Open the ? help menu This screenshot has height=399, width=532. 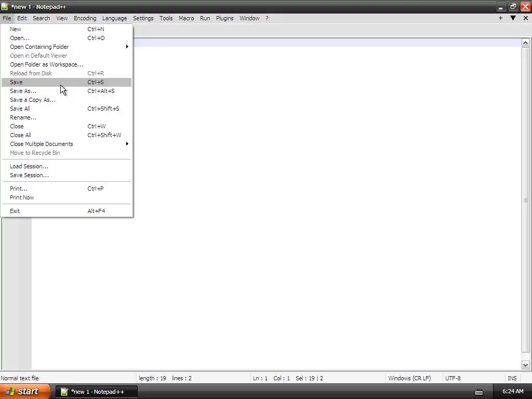pos(267,18)
